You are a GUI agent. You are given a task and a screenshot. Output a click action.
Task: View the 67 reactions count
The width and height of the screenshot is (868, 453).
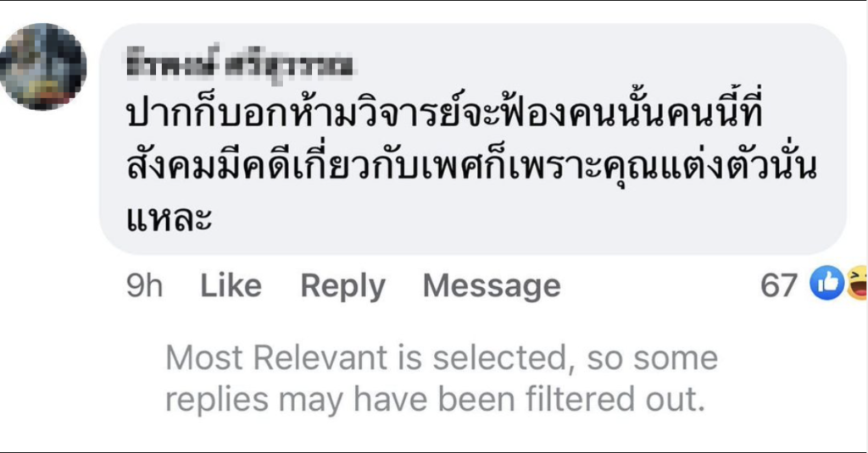point(779,286)
